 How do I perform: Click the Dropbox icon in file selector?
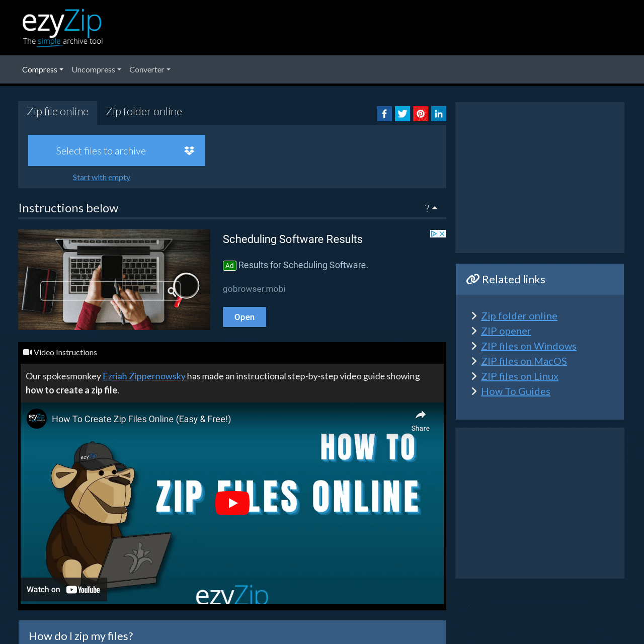coord(189,150)
